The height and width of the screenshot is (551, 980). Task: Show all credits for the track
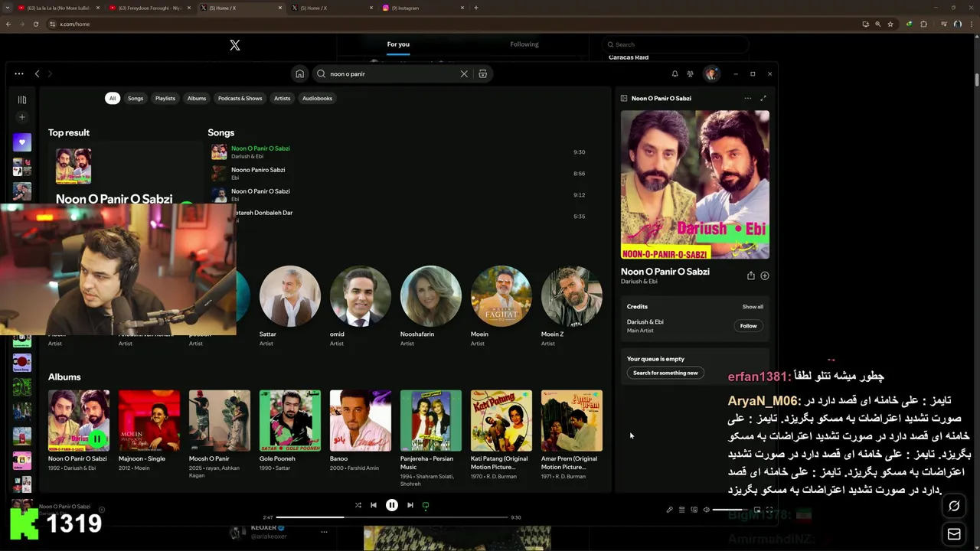753,307
